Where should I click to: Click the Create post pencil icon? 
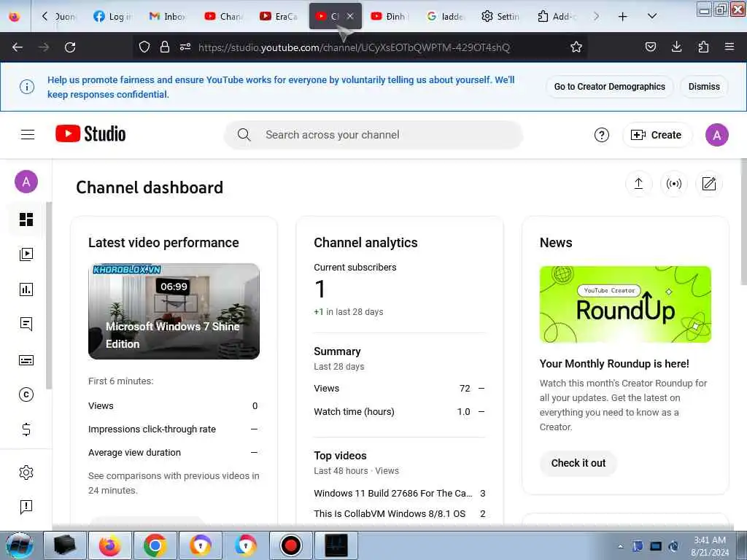click(709, 184)
